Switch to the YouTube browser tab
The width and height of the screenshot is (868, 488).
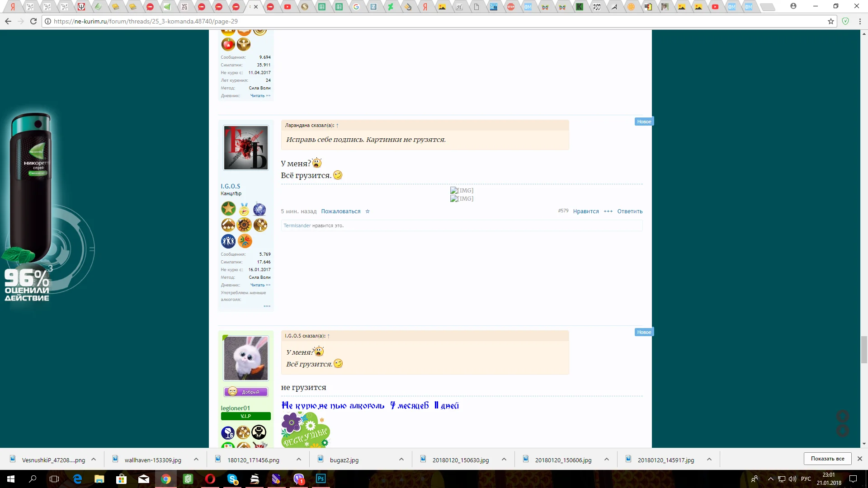point(288,7)
